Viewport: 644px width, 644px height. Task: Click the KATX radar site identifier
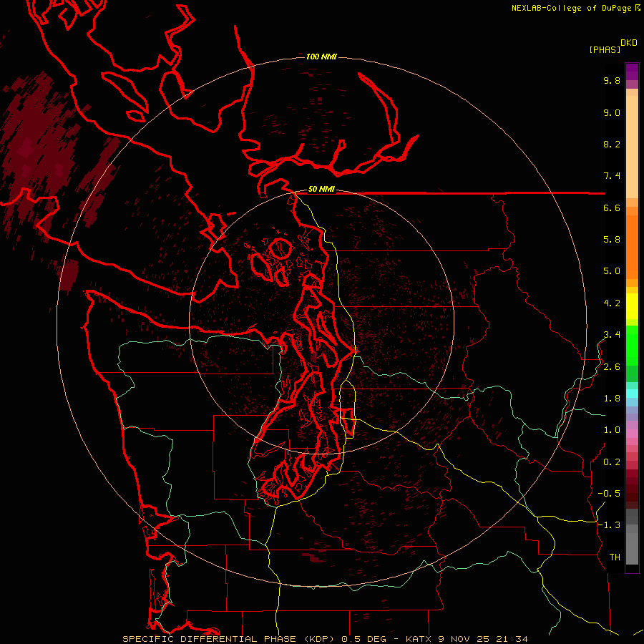tap(419, 639)
